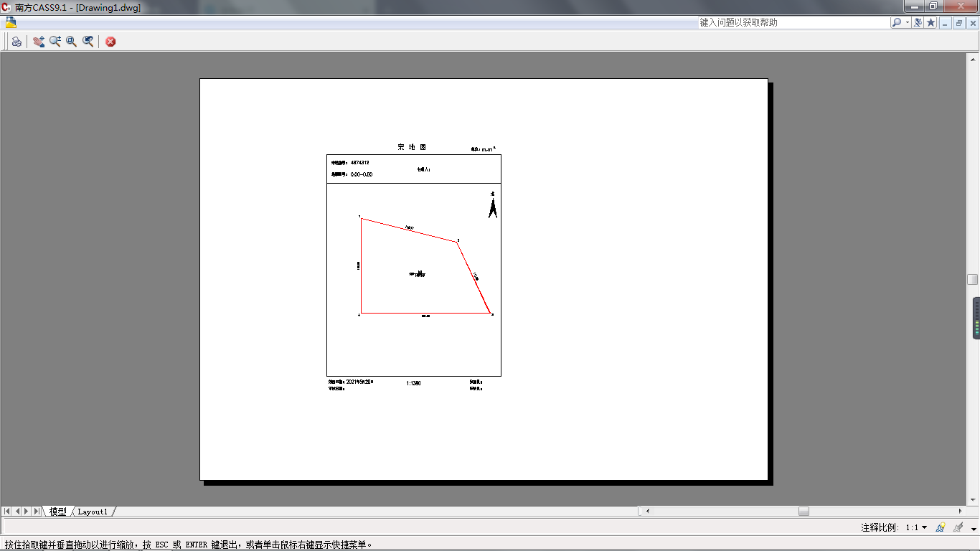Image resolution: width=980 pixels, height=551 pixels.
Task: Click the side palette grip on right edge
Action: [x=976, y=318]
